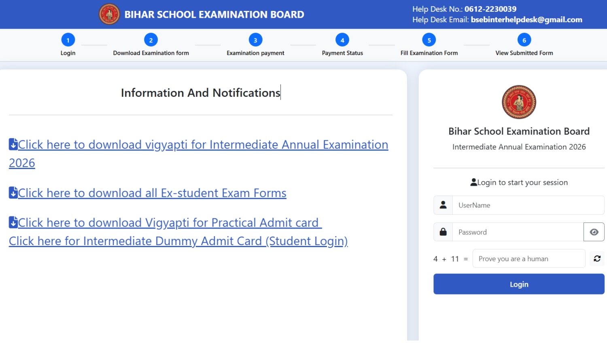Screen dimensions: 607x364
Task: Click the download icon beside the vigyapti link
Action: (x=13, y=144)
